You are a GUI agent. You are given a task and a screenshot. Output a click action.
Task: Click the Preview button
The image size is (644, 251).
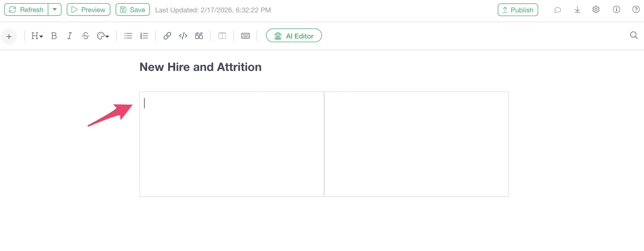click(x=89, y=10)
